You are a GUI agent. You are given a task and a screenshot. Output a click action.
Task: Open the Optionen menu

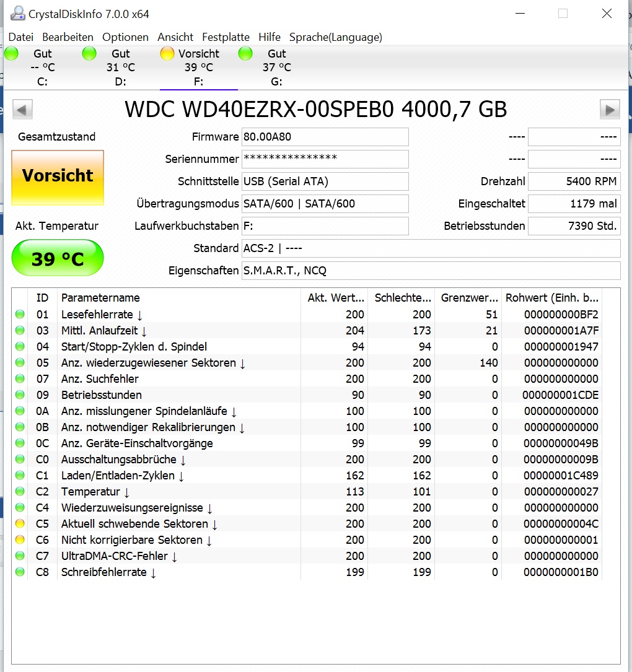pos(125,37)
